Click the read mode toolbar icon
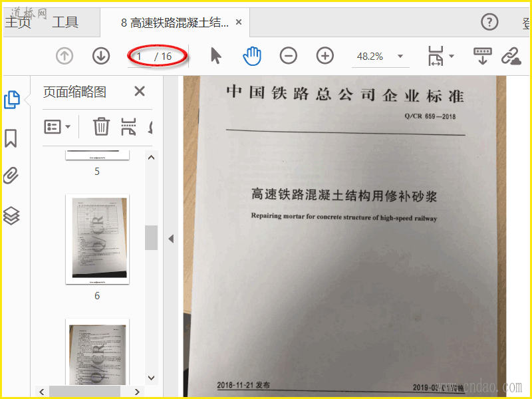 click(483, 56)
